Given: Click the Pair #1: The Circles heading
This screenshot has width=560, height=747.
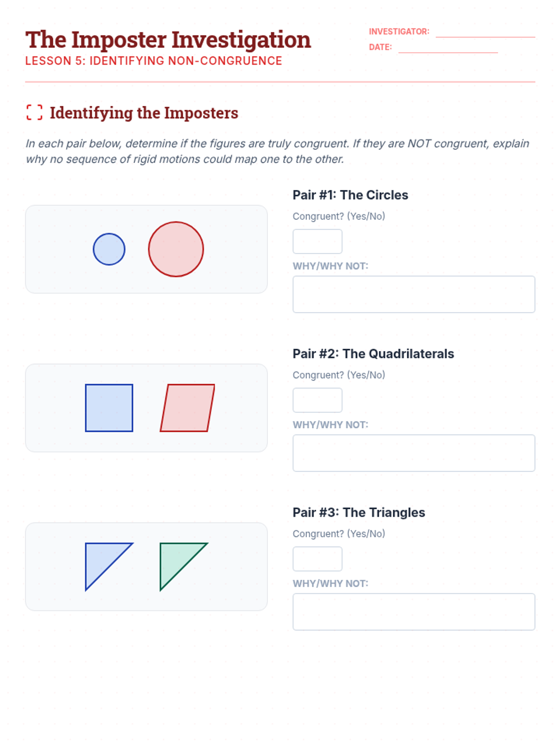Looking at the screenshot, I should [350, 195].
